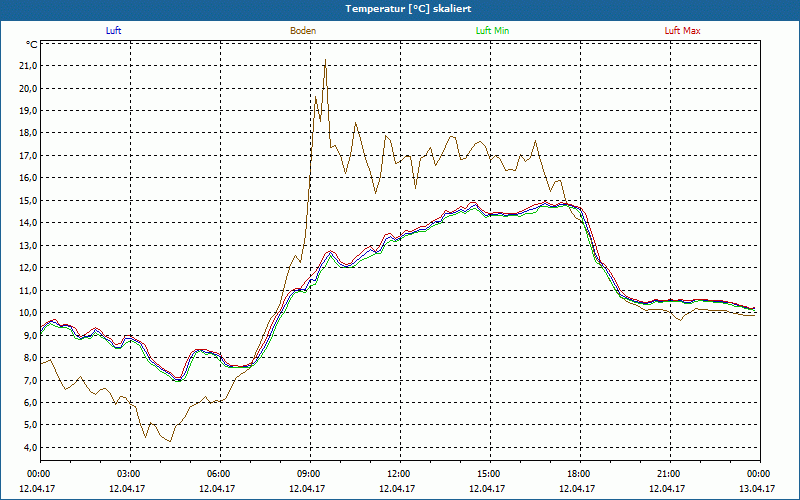This screenshot has width=800, height=500.
Task: Click the 12:00 time axis label
Action: 397,474
